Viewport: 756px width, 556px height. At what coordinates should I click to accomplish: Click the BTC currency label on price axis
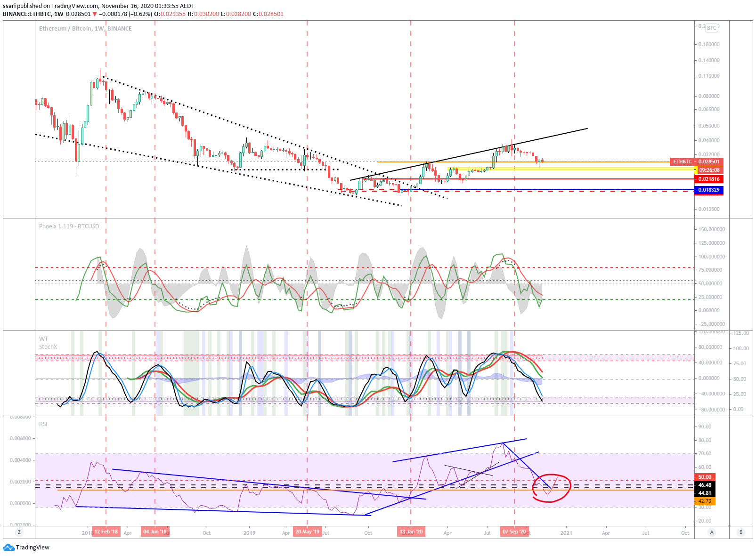(711, 28)
